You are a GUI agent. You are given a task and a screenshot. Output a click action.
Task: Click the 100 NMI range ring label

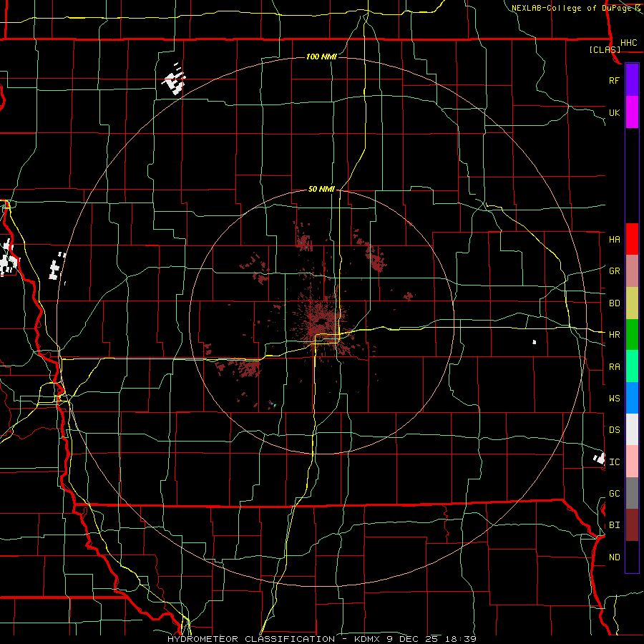[321, 57]
